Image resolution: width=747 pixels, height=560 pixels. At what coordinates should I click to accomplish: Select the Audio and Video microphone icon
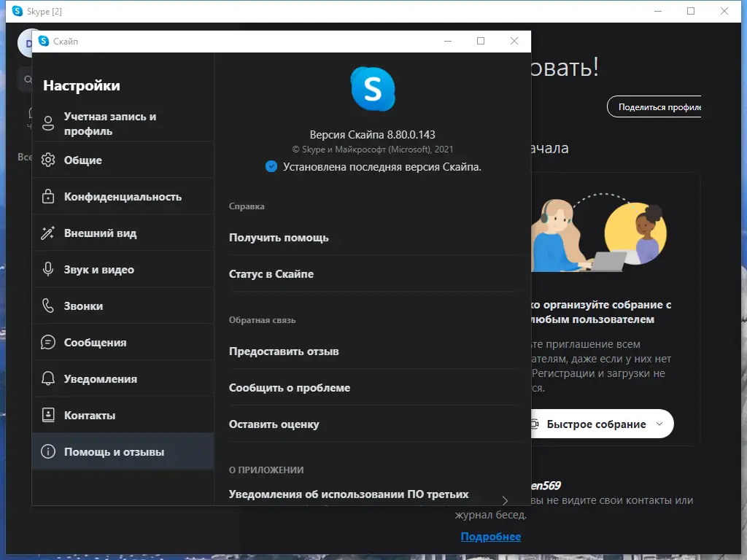tap(50, 268)
